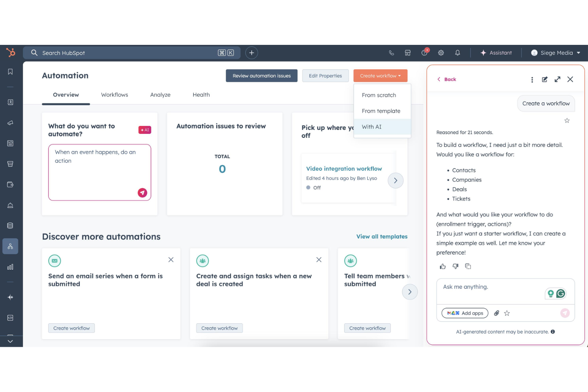The image size is (588, 392).
Task: Switch to the Analyze tab
Action: click(x=160, y=95)
